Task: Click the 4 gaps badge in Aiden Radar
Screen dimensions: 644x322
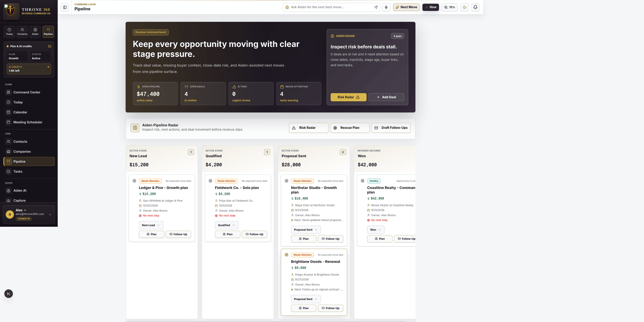Action: tap(397, 36)
